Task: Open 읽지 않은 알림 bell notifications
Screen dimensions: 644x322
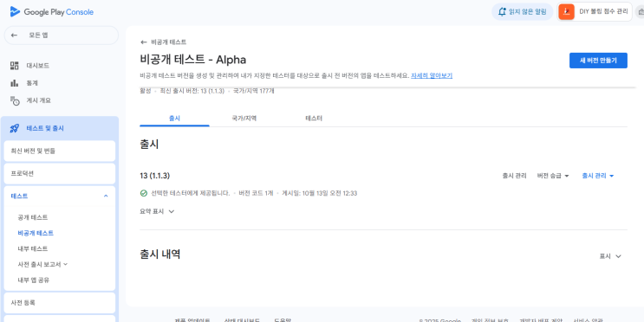Action: 523,12
